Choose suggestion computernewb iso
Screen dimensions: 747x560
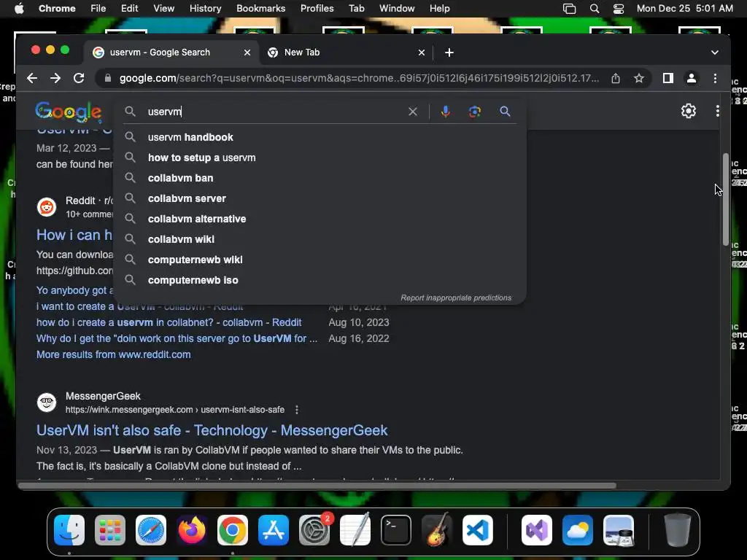tap(320, 281)
